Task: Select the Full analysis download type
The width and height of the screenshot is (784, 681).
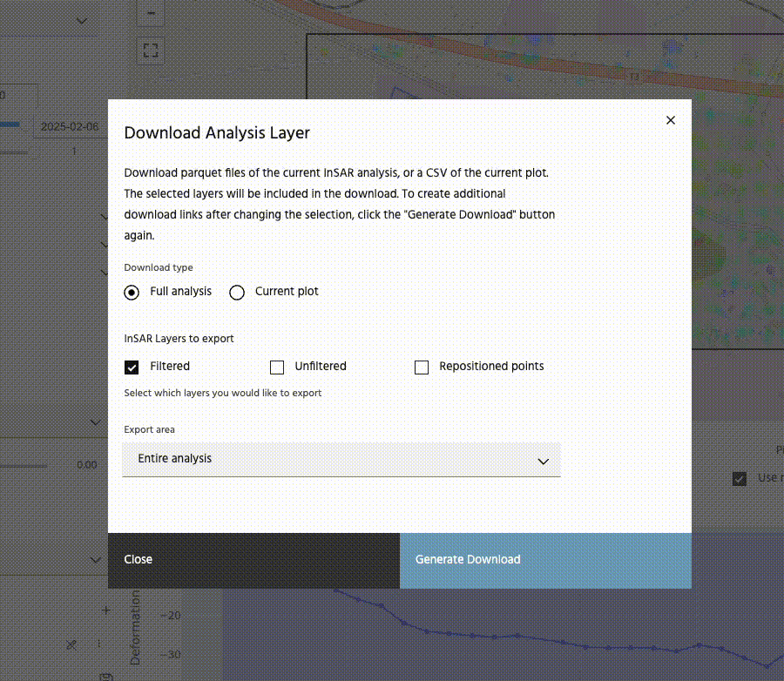Action: (132, 293)
